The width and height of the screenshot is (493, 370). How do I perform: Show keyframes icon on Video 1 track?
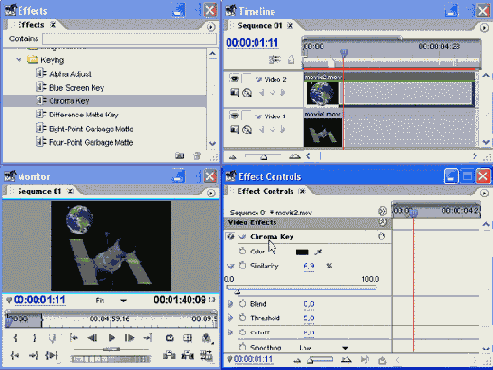pyautogui.click(x=247, y=129)
